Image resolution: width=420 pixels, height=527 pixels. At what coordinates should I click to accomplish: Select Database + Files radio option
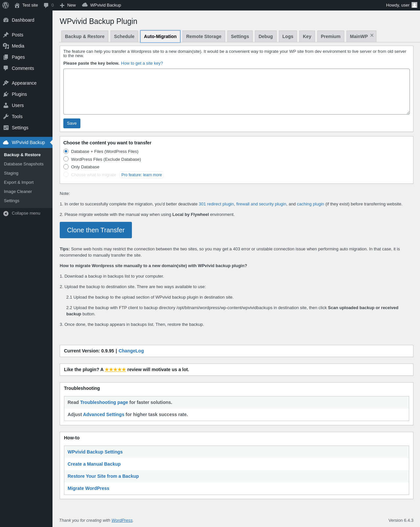66,151
